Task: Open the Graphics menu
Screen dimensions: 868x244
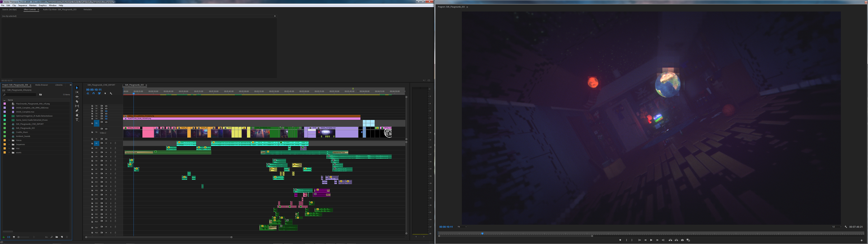Action: [43, 5]
